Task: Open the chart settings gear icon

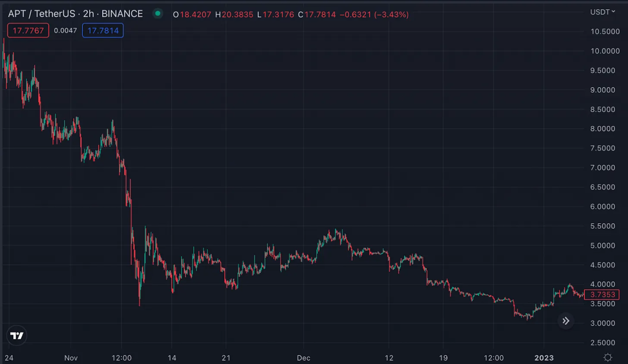Action: coord(608,357)
